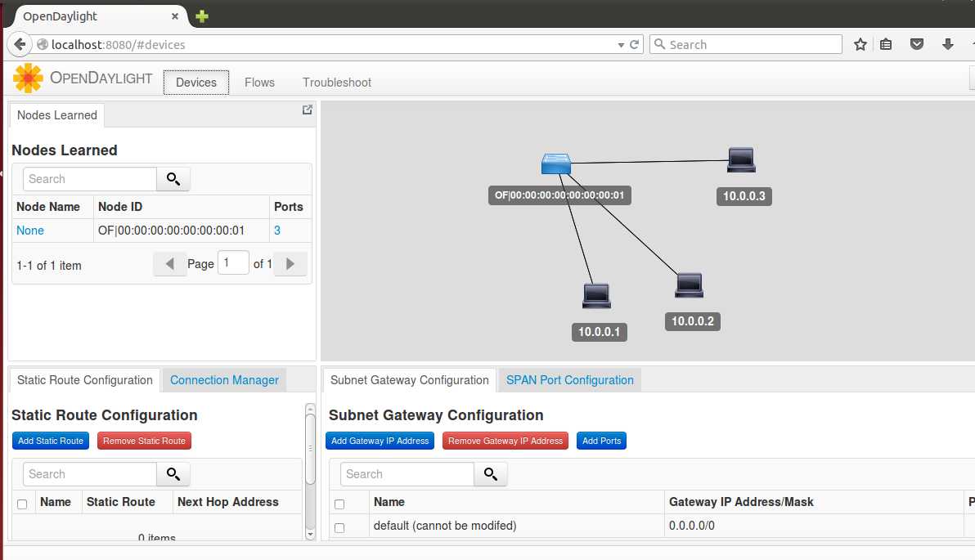
Task: Toggle the Subnet Gateway select-all checkbox
Action: tap(339, 504)
